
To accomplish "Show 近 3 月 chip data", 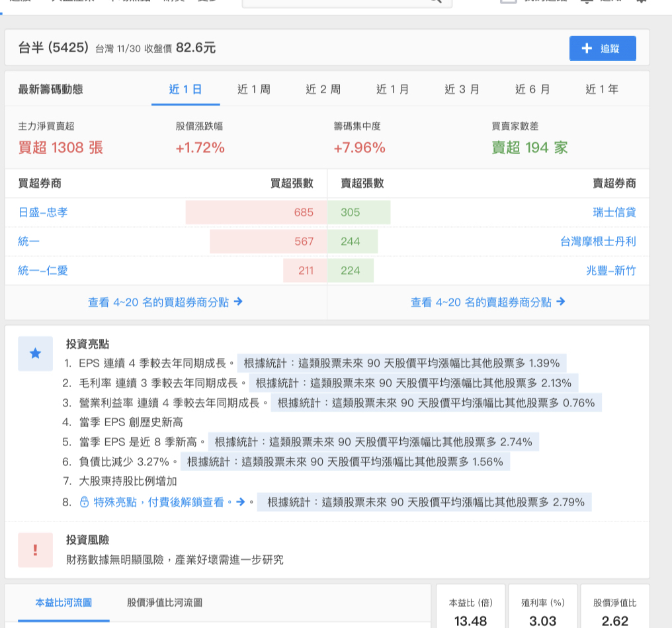I will [x=462, y=89].
